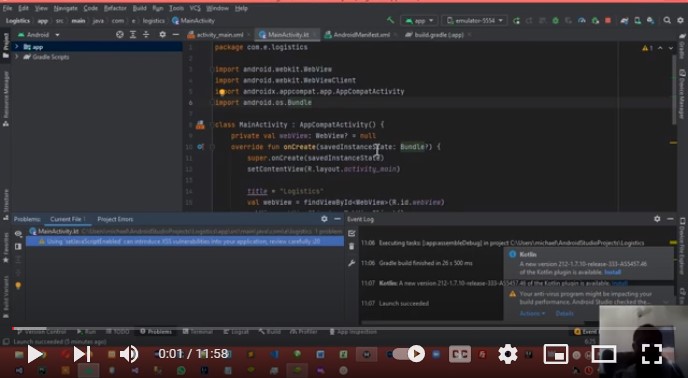
Task: Open the app run configuration dropdown
Action: coord(419,21)
